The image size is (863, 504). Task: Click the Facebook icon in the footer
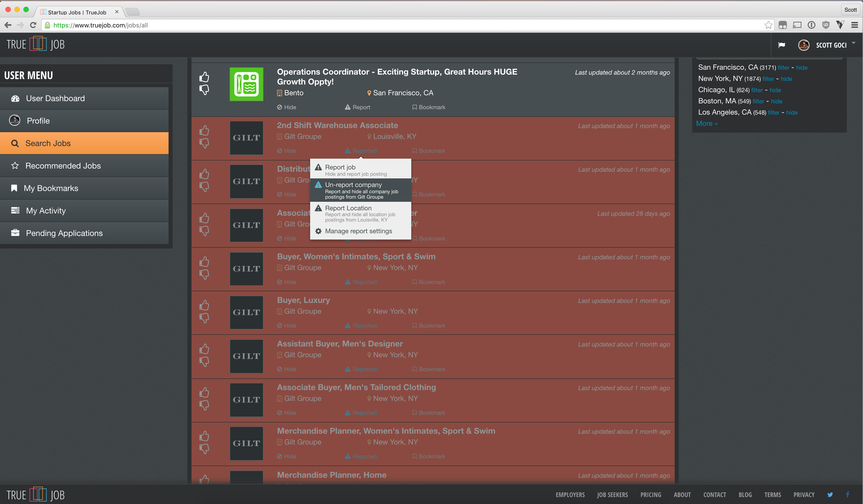click(847, 494)
